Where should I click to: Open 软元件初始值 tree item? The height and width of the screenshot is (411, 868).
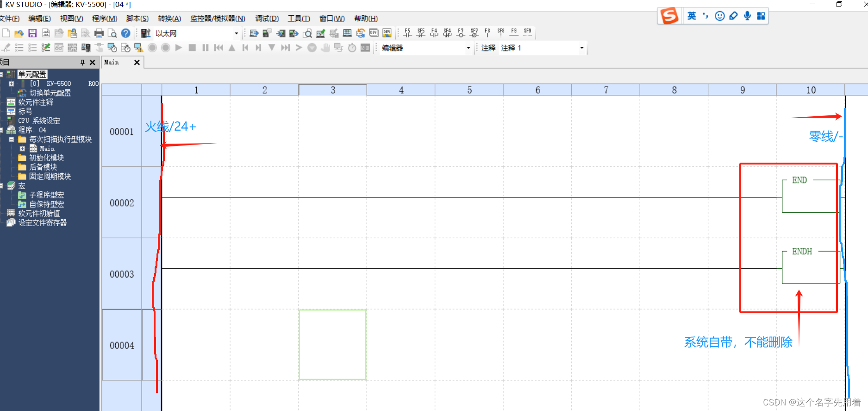click(x=39, y=214)
